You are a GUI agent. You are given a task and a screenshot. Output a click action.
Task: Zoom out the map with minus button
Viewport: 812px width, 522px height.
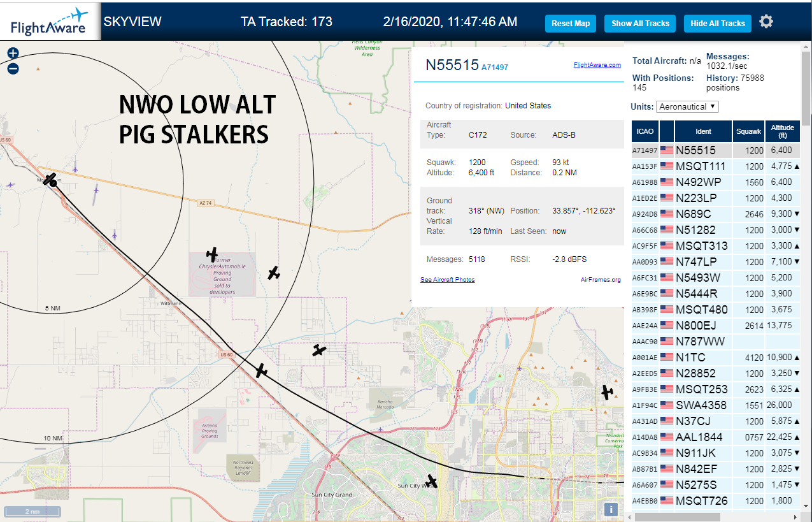click(x=13, y=69)
